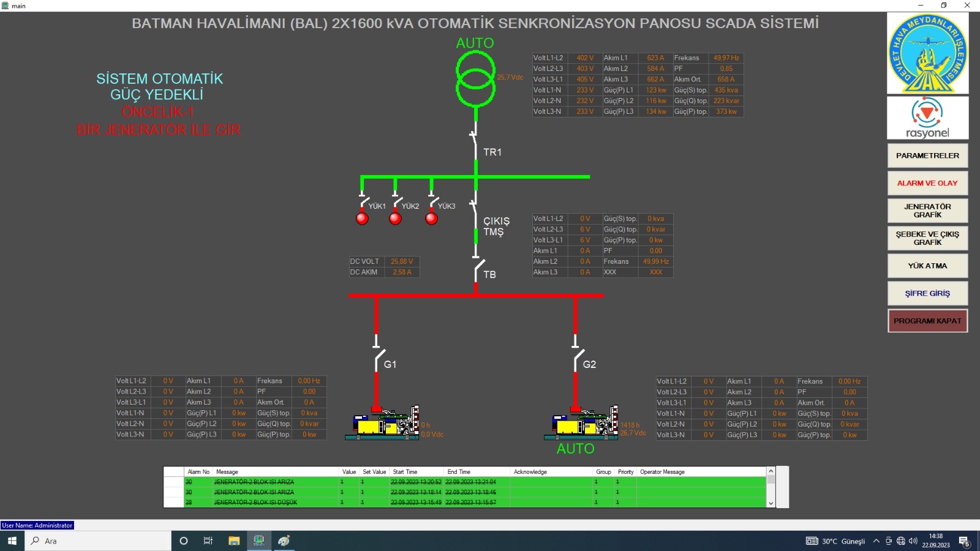
Task: Open ALARM VE OLAY page
Action: pyautogui.click(x=927, y=183)
